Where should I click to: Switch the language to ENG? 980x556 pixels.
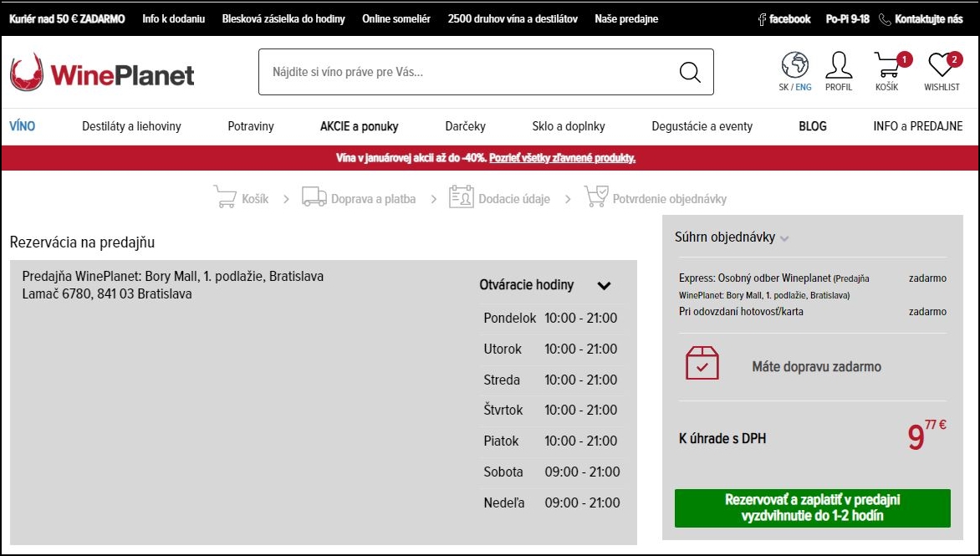point(804,87)
